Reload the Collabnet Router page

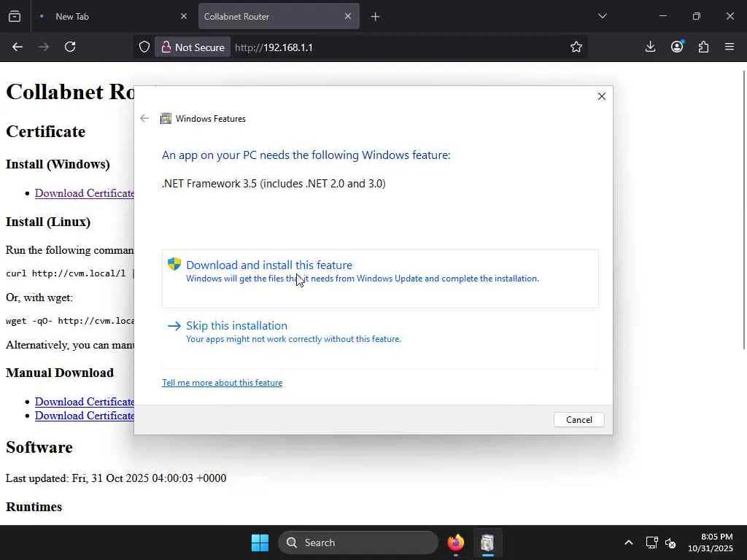(x=70, y=47)
